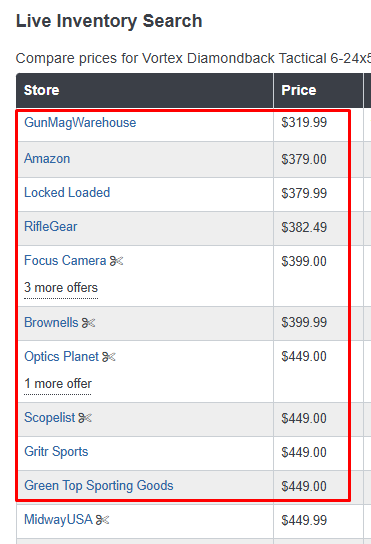Open the Amazon store link
Image resolution: width=371 pixels, height=544 pixels.
47,159
